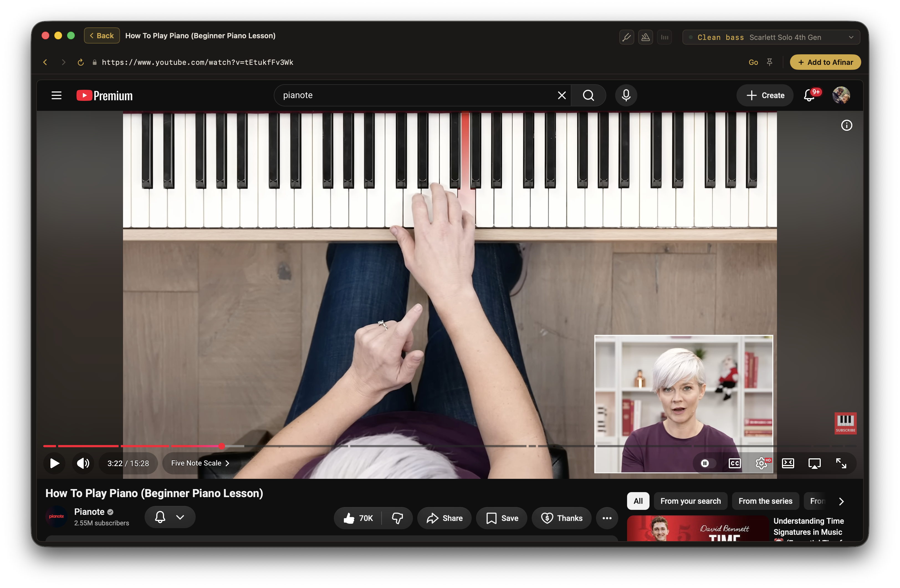900x588 pixels.
Task: Open the Create menu
Action: 765,95
